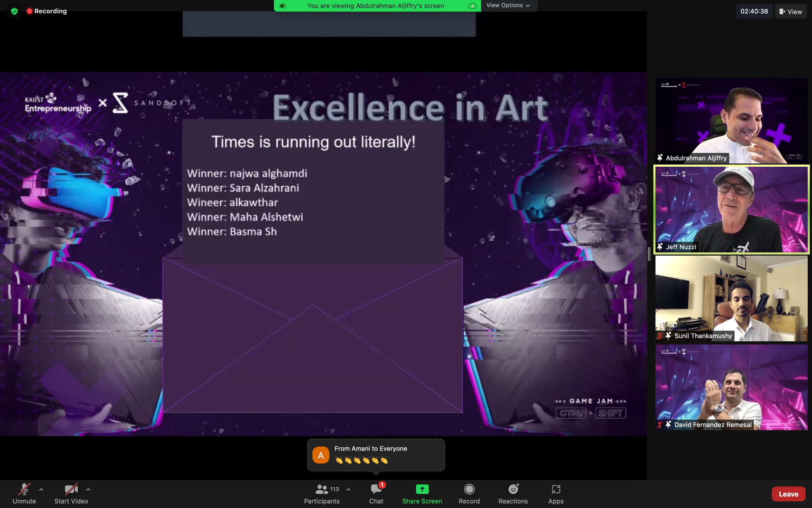
Task: Click the pin icon on Abdulrahman Aljiffry's video
Action: pyautogui.click(x=660, y=158)
